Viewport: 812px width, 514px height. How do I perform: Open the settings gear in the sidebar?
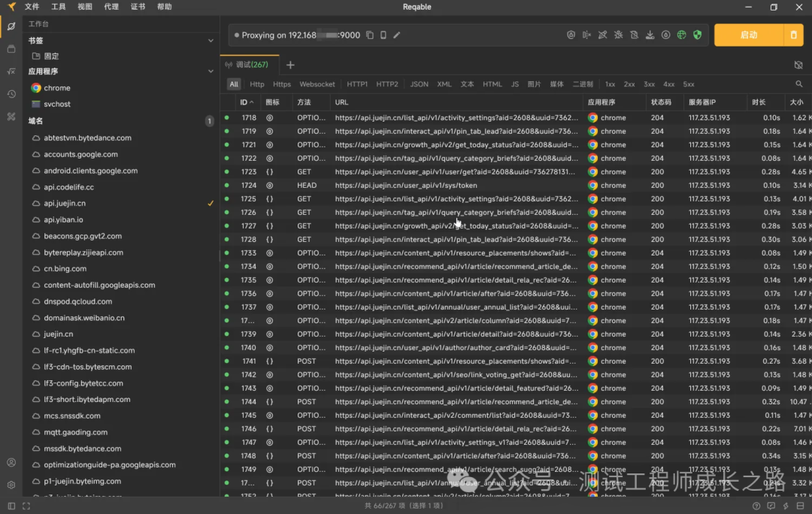point(11,485)
